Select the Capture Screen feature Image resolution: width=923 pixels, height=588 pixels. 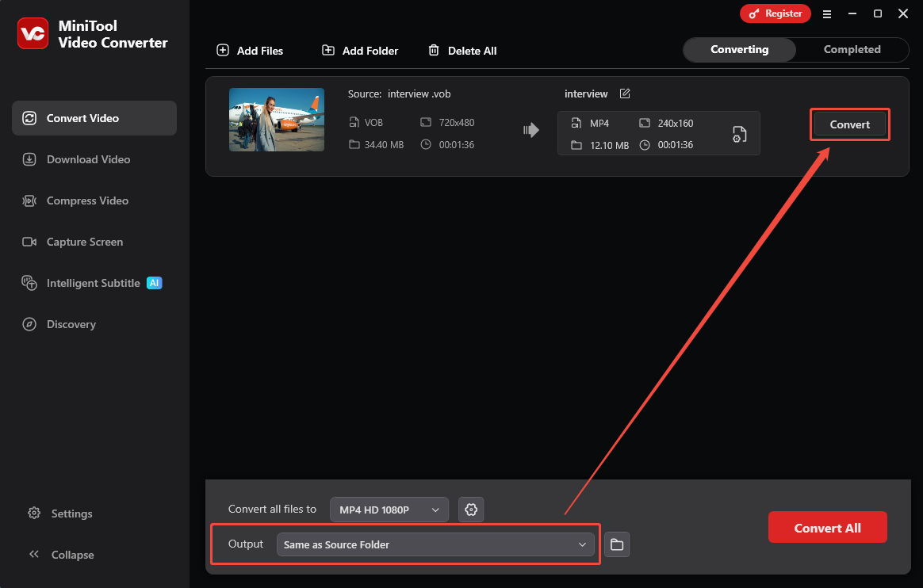(85, 241)
